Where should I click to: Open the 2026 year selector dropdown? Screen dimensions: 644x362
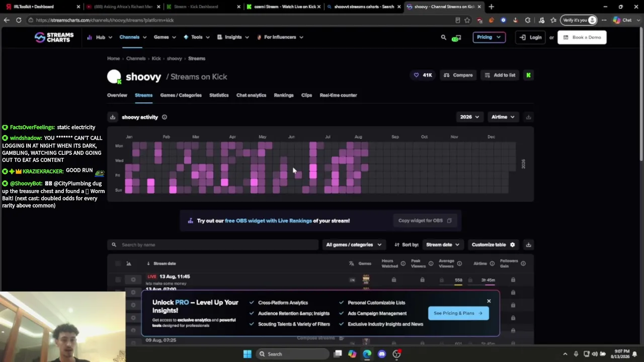click(469, 117)
